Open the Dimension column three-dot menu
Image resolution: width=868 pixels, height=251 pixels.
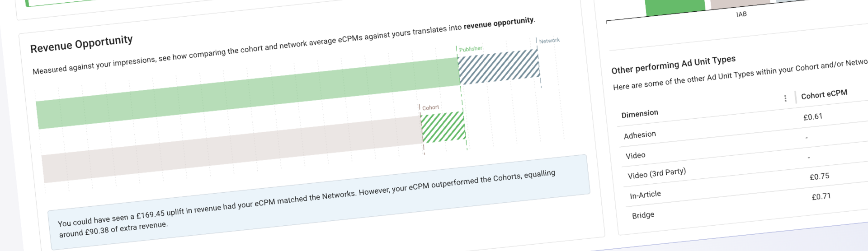pyautogui.click(x=785, y=98)
